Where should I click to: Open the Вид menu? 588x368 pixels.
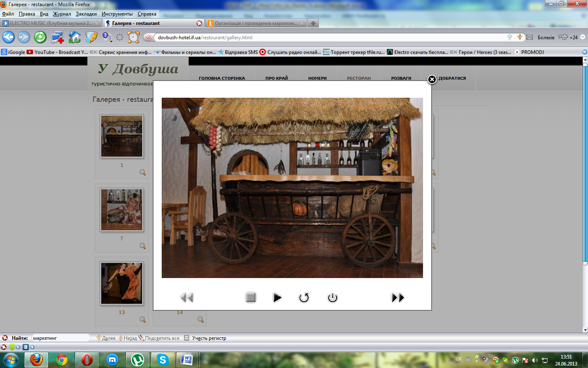[44, 14]
